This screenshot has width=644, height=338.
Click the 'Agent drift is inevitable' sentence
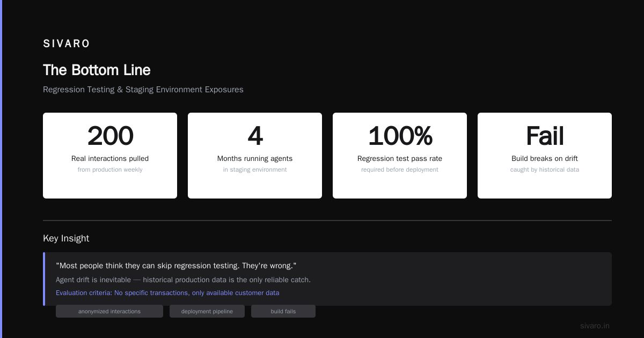pos(183,280)
